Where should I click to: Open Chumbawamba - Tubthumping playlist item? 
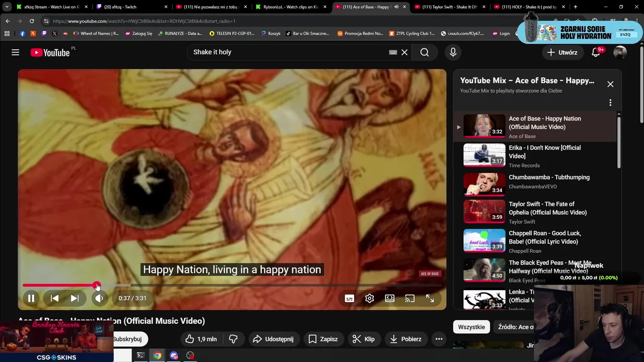(x=535, y=184)
